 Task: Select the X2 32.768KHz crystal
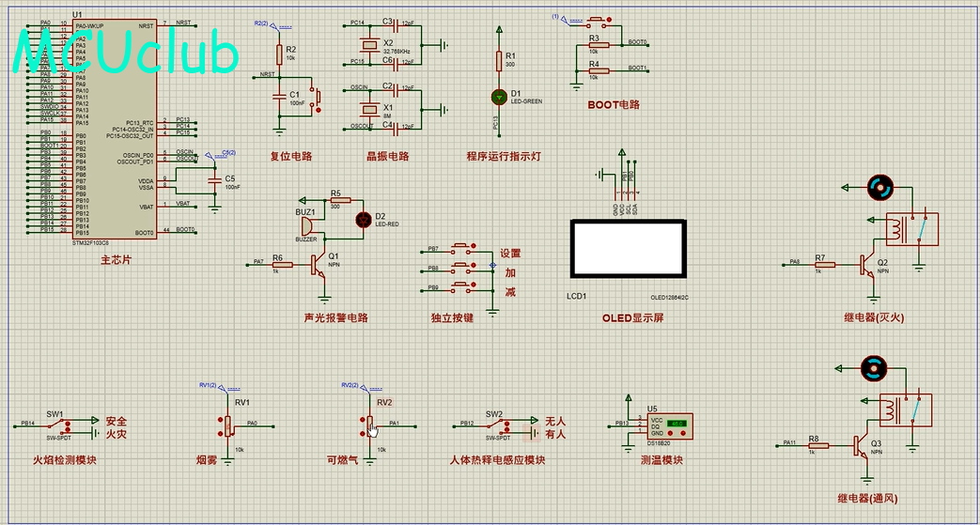369,44
